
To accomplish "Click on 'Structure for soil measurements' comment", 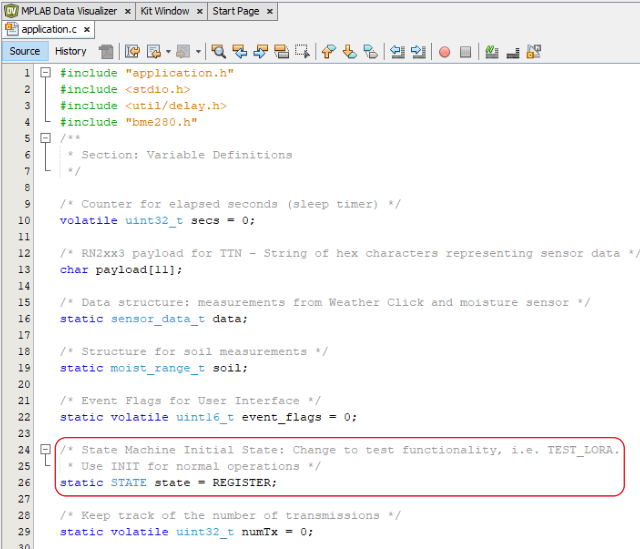I will click(194, 352).
